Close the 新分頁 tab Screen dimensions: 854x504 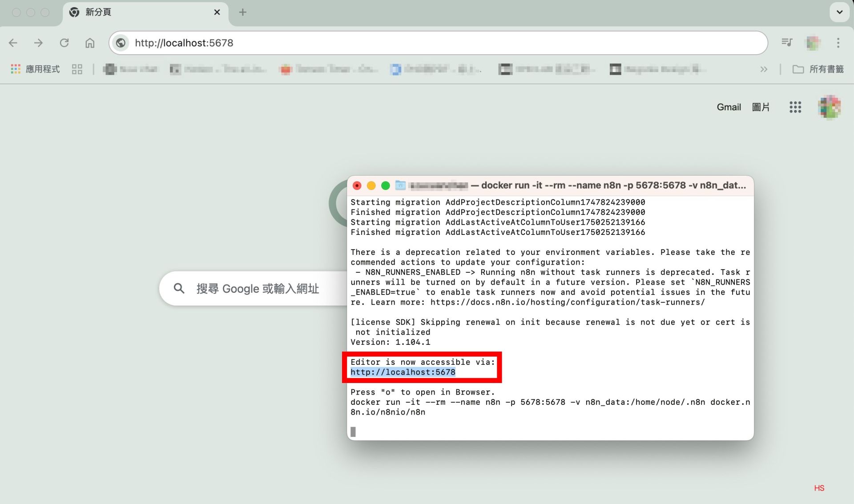(217, 12)
